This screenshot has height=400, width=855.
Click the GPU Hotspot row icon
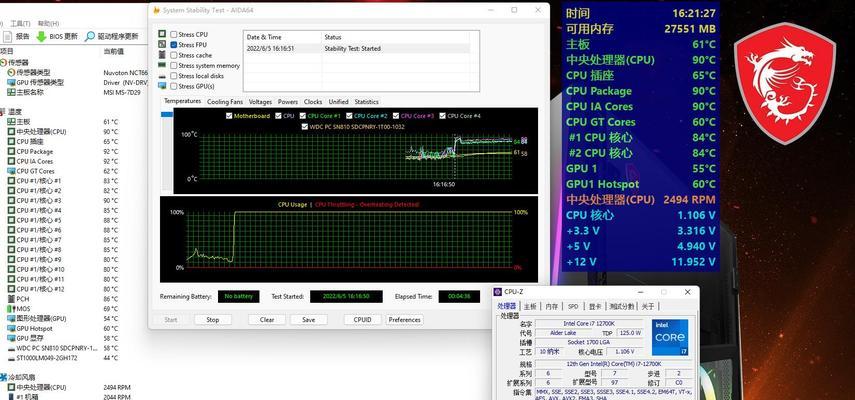[x=11, y=328]
